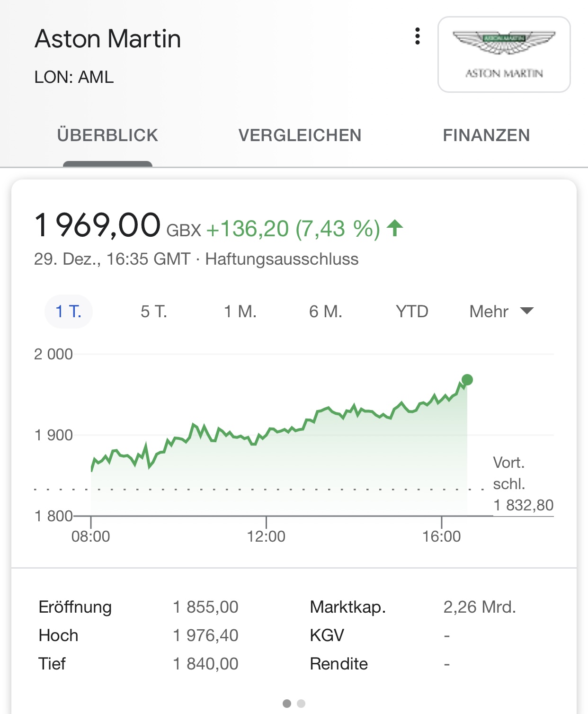Select the first page indicator dot
This screenshot has height=714, width=588.
[286, 704]
